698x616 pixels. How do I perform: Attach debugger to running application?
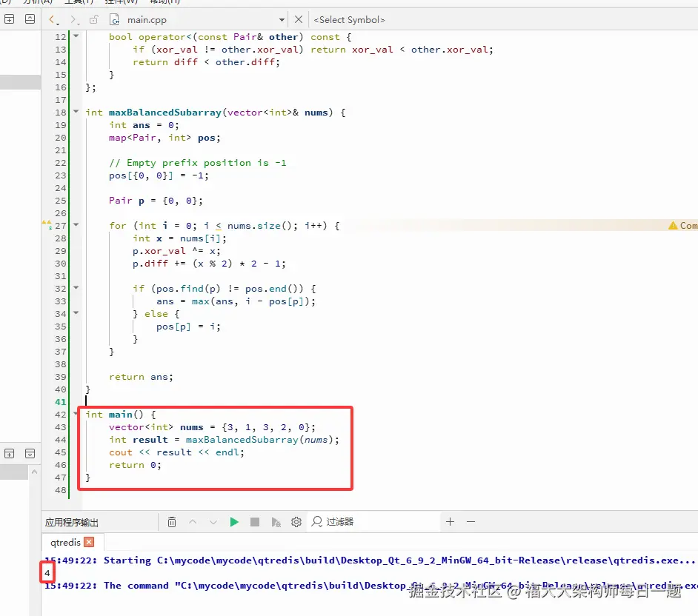(x=276, y=522)
